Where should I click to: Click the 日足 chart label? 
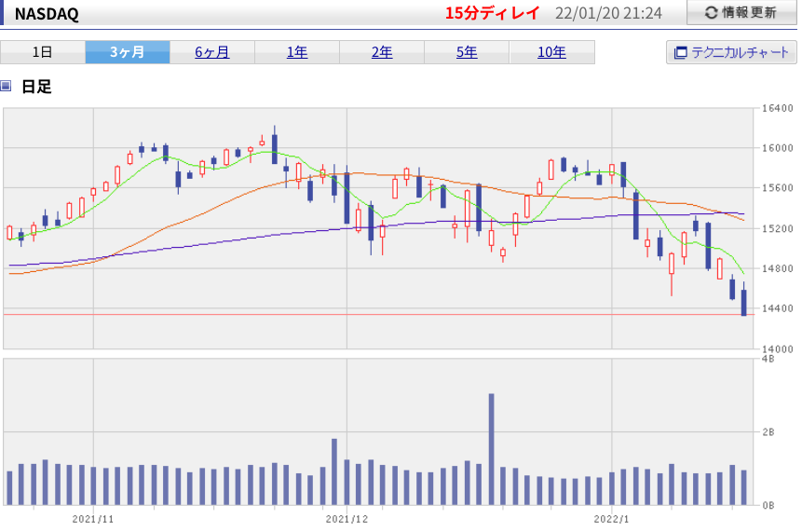(37, 87)
